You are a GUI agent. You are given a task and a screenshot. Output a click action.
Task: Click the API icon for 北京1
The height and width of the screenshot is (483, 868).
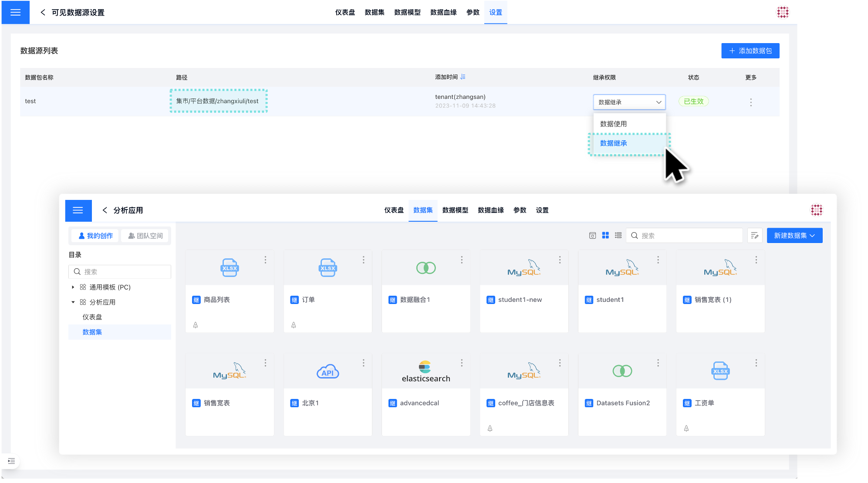point(328,371)
